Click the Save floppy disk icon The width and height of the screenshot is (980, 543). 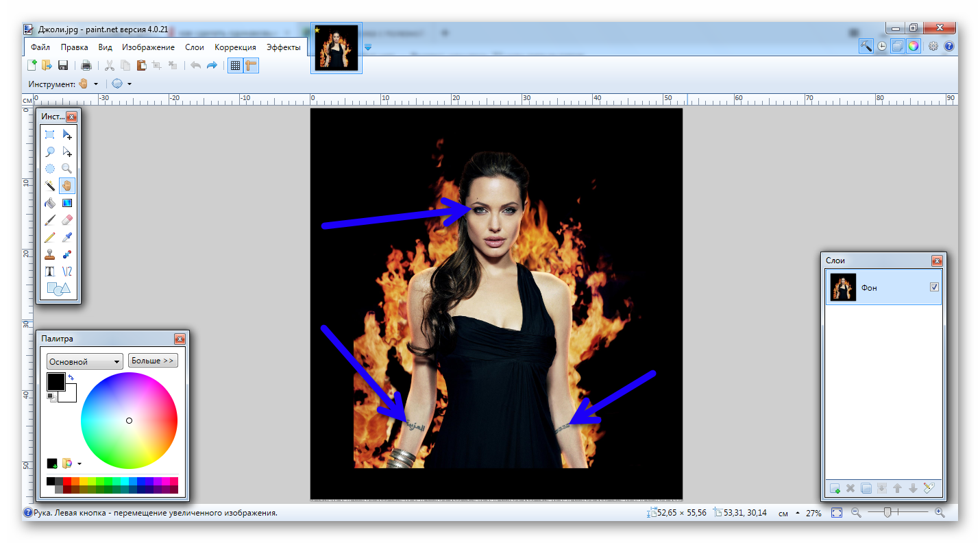pyautogui.click(x=63, y=66)
